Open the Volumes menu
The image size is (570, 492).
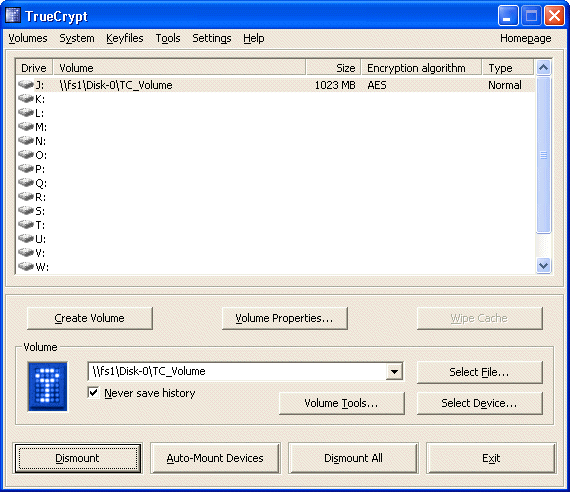pyautogui.click(x=28, y=38)
